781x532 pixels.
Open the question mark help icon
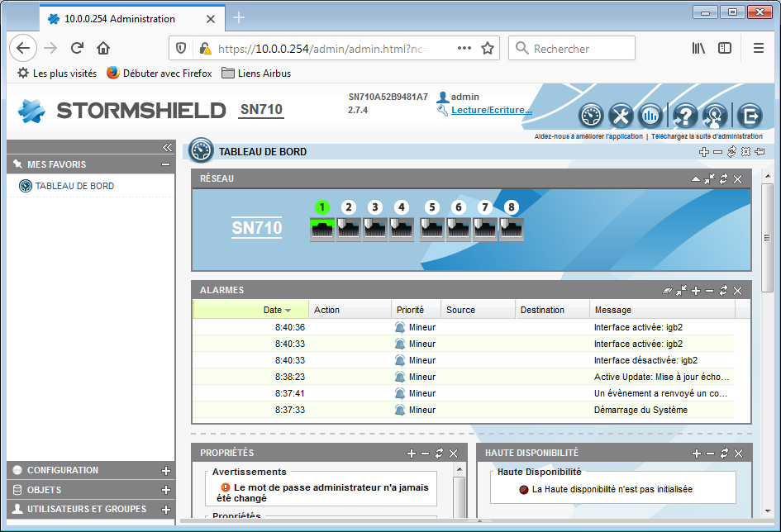(685, 115)
